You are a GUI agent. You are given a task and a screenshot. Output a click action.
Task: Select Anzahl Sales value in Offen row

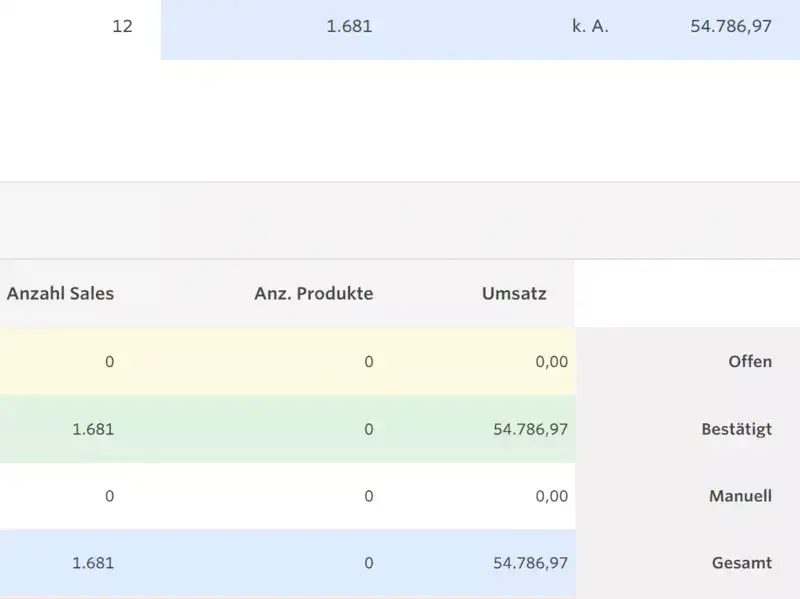[109, 362]
